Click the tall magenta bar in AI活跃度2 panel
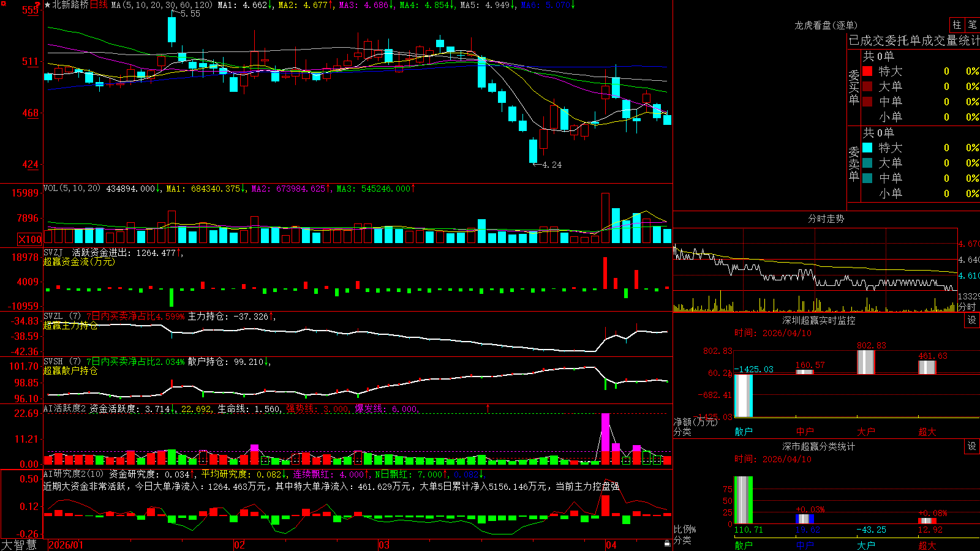Image resolution: width=980 pixels, height=551 pixels. (605, 432)
